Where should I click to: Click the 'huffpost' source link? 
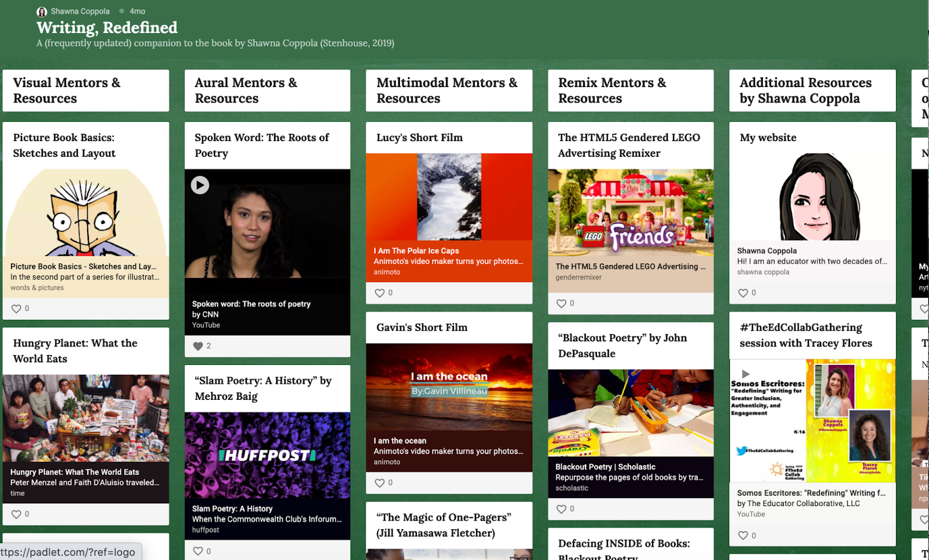206,530
